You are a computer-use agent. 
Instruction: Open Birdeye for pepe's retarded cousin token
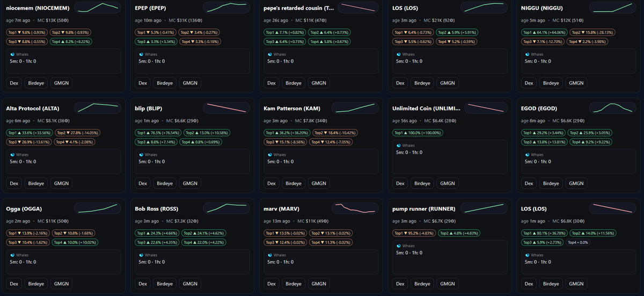coord(294,83)
